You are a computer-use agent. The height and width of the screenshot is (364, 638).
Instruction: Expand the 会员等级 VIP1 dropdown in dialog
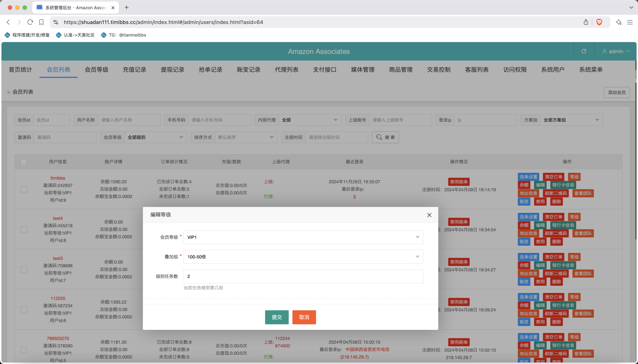point(303,237)
